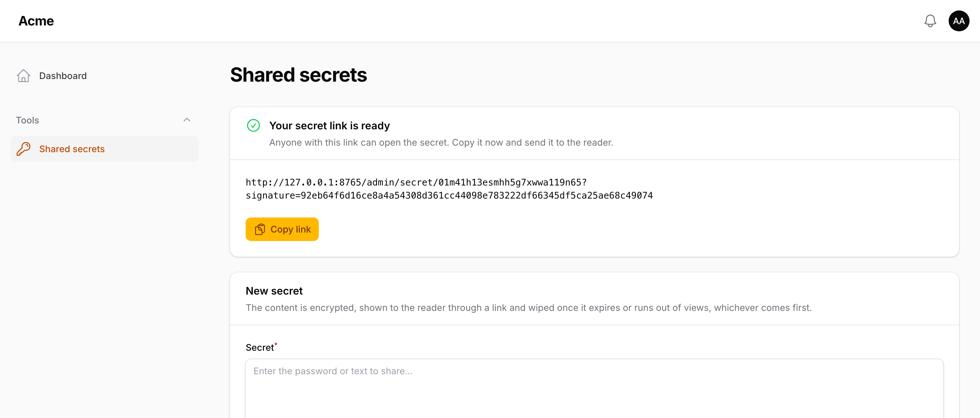Click the Shared secrets page heading
Screen dimensions: 980x418
(x=298, y=74)
